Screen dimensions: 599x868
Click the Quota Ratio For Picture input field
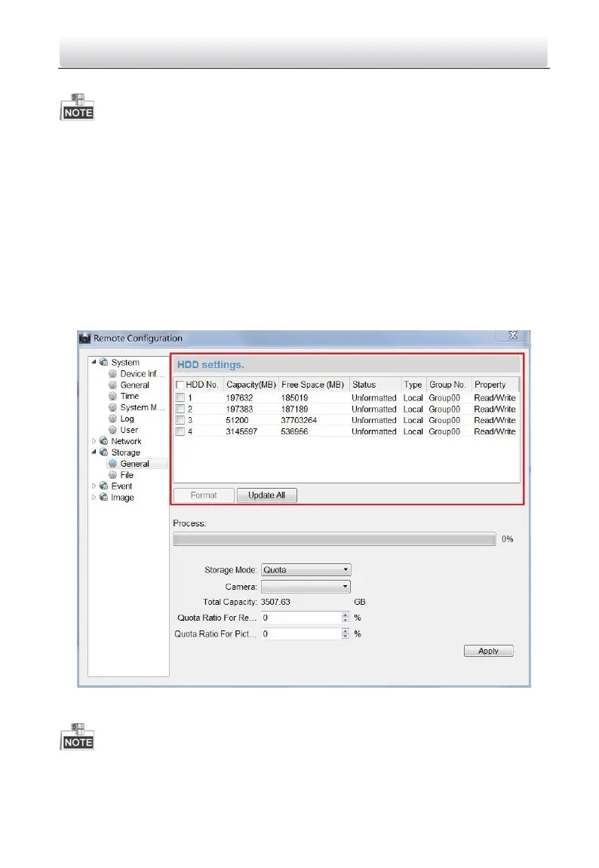point(302,633)
